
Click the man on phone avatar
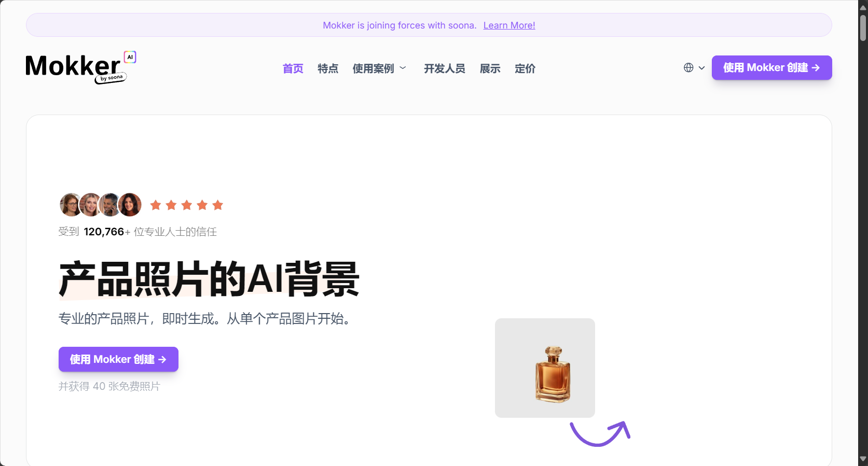click(109, 205)
